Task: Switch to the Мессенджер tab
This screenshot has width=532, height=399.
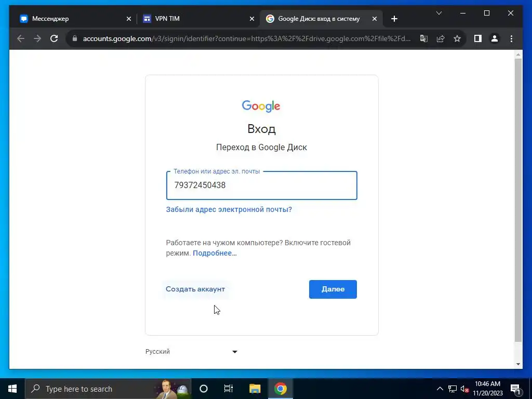Action: click(75, 19)
